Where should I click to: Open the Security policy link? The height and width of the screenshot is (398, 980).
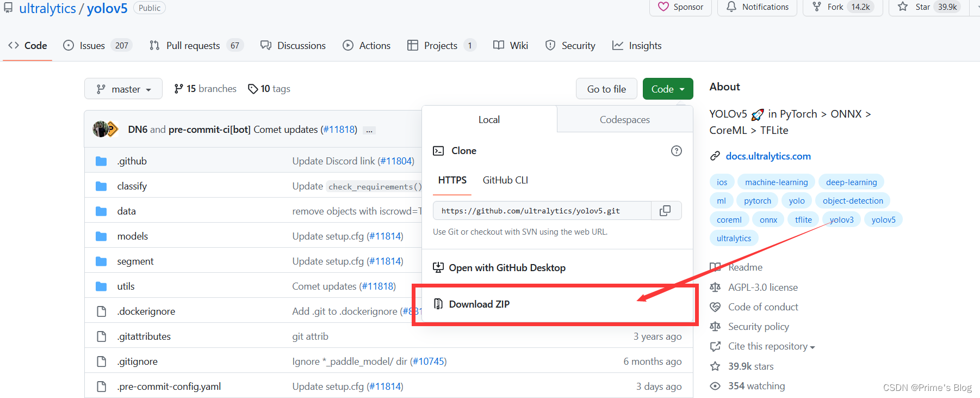pyautogui.click(x=759, y=327)
